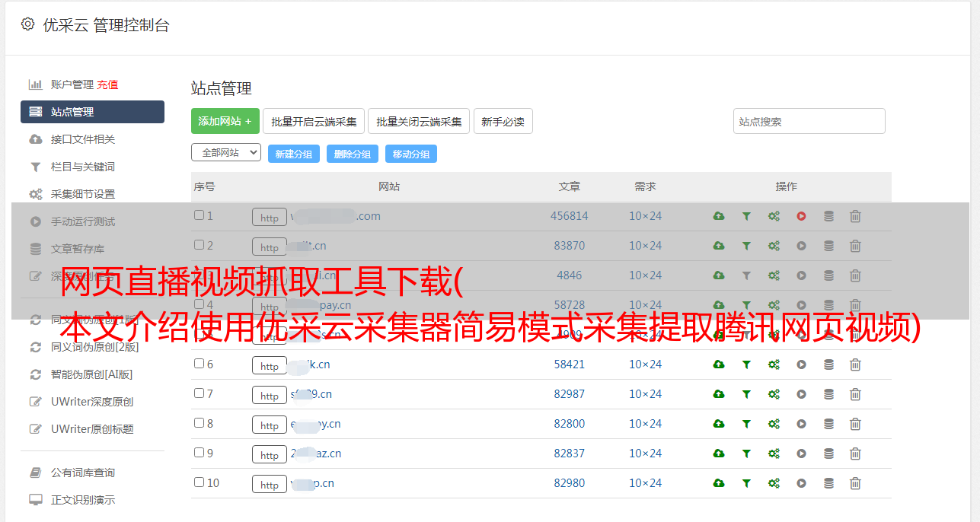Click the filter icon in row 2
The width and height of the screenshot is (980, 522).
[x=746, y=246]
